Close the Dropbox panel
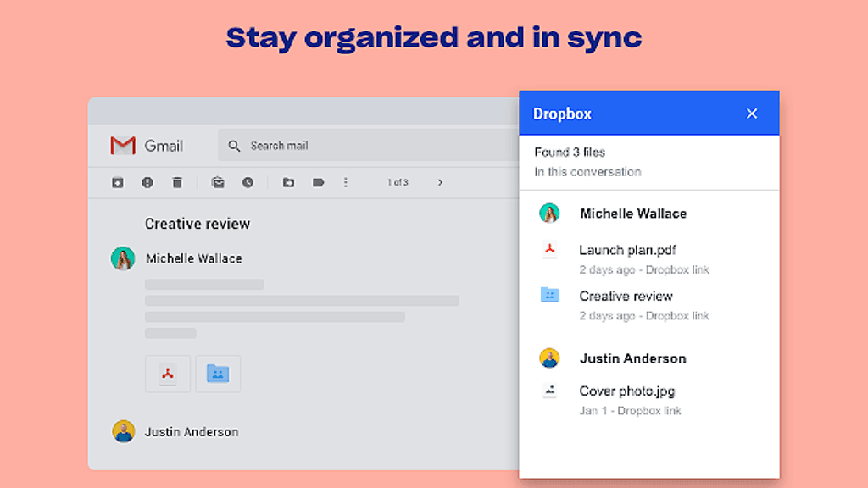Screen dimensions: 868x488 pyautogui.click(x=752, y=114)
